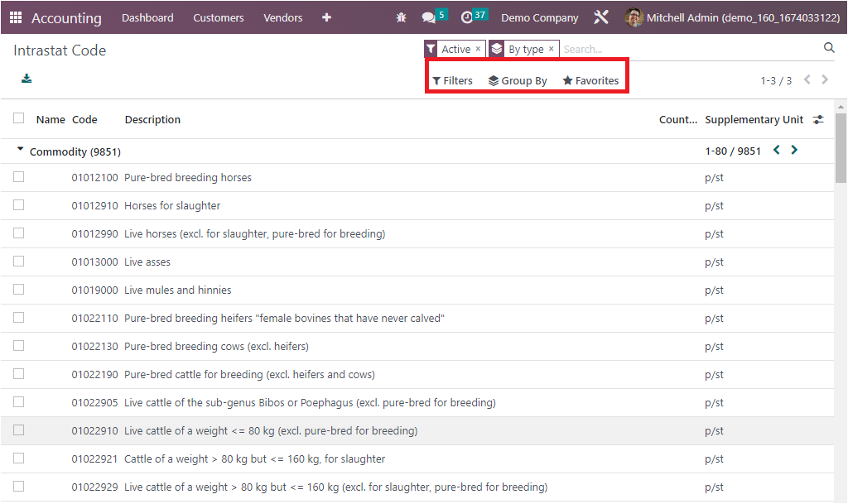Screen dimensions: 848x504
Task: Open the wrench settings tools icon
Action: tap(601, 17)
